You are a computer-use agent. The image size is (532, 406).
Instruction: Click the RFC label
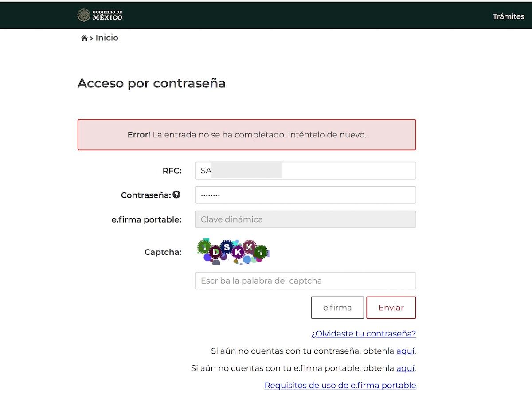172,171
